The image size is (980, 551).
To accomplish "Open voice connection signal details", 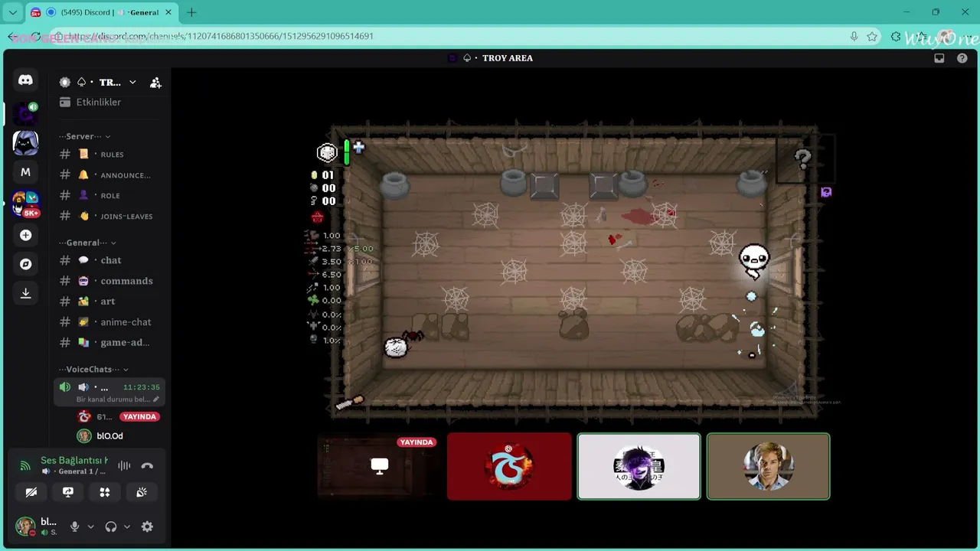I will click(x=25, y=465).
